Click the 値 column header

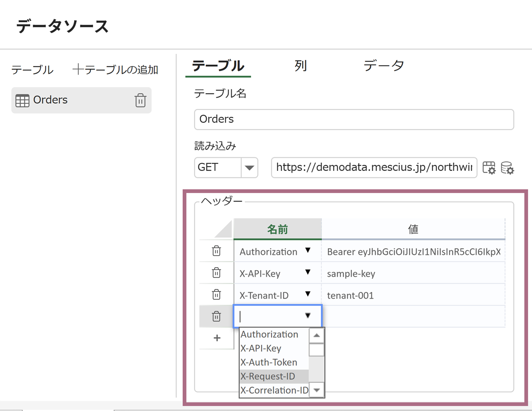(x=413, y=229)
